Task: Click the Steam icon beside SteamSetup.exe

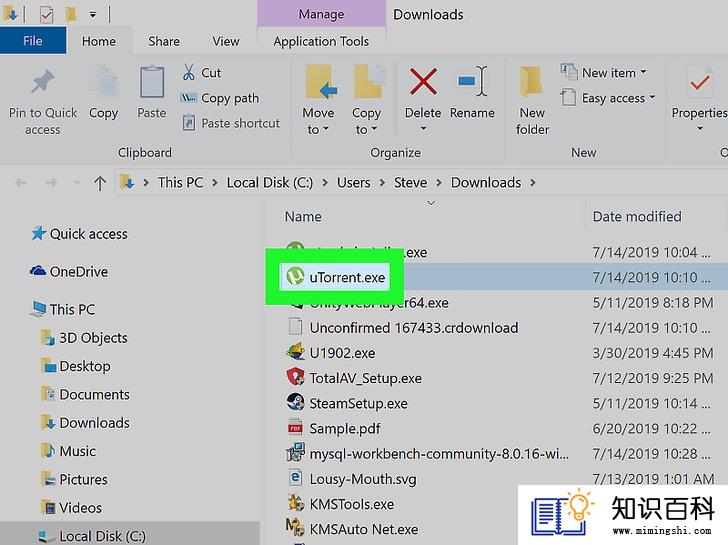Action: click(x=295, y=402)
